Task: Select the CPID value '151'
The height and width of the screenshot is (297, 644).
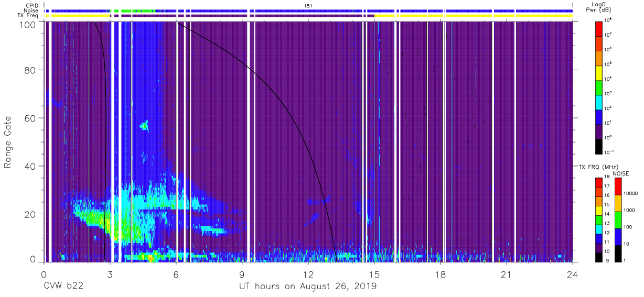Action: 308,5
